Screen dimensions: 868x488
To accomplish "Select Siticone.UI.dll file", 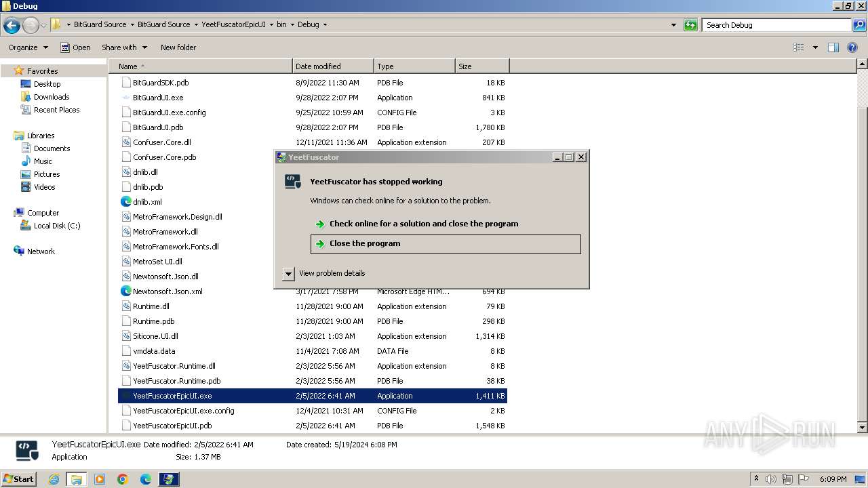I will tap(313, 336).
